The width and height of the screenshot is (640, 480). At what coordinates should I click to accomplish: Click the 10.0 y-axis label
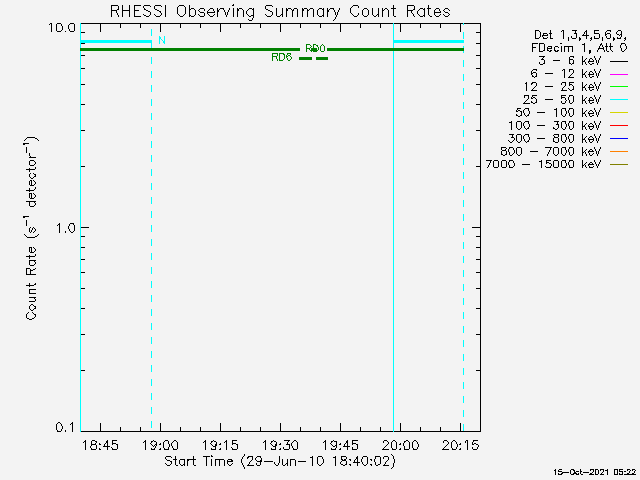(x=62, y=28)
